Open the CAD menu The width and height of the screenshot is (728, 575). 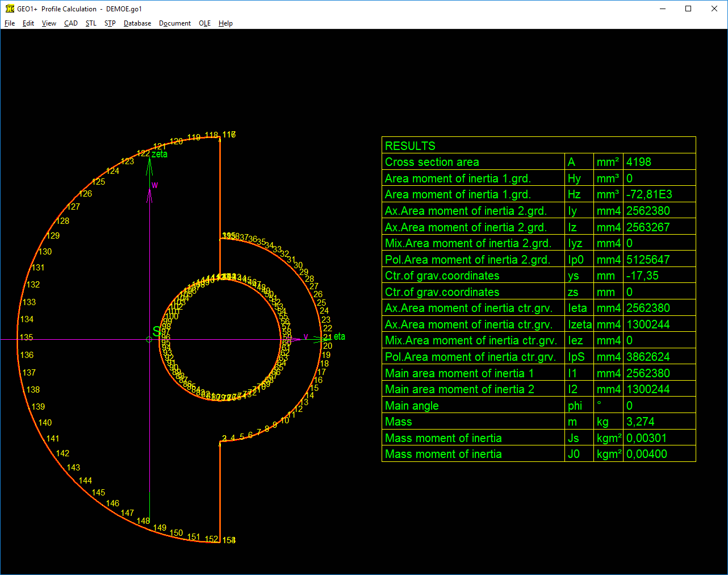(x=71, y=23)
